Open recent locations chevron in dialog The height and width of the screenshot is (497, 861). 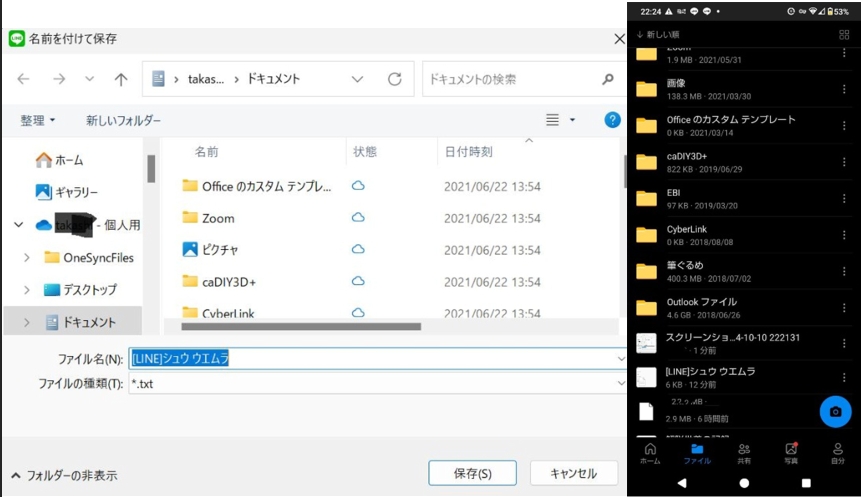pos(89,79)
